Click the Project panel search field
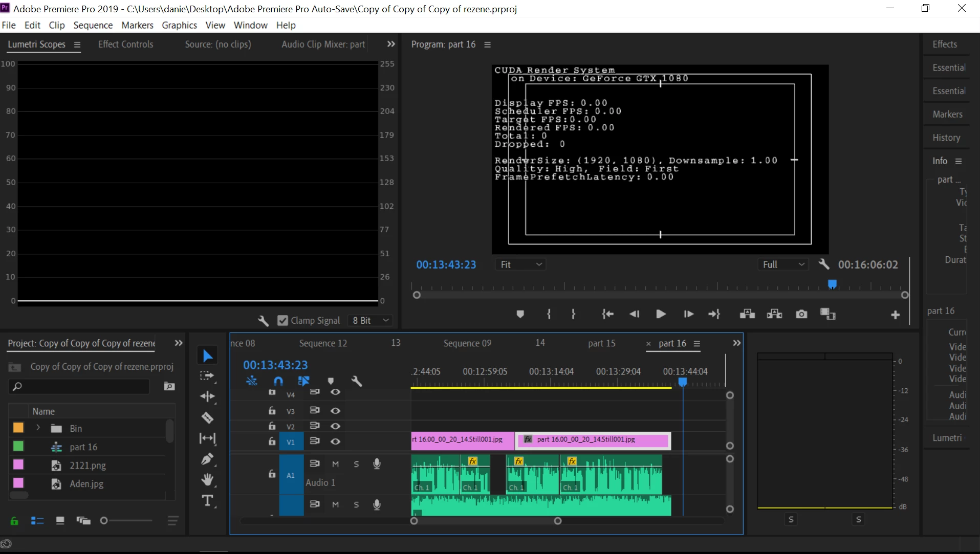Image resolution: width=980 pixels, height=554 pixels. pyautogui.click(x=79, y=386)
